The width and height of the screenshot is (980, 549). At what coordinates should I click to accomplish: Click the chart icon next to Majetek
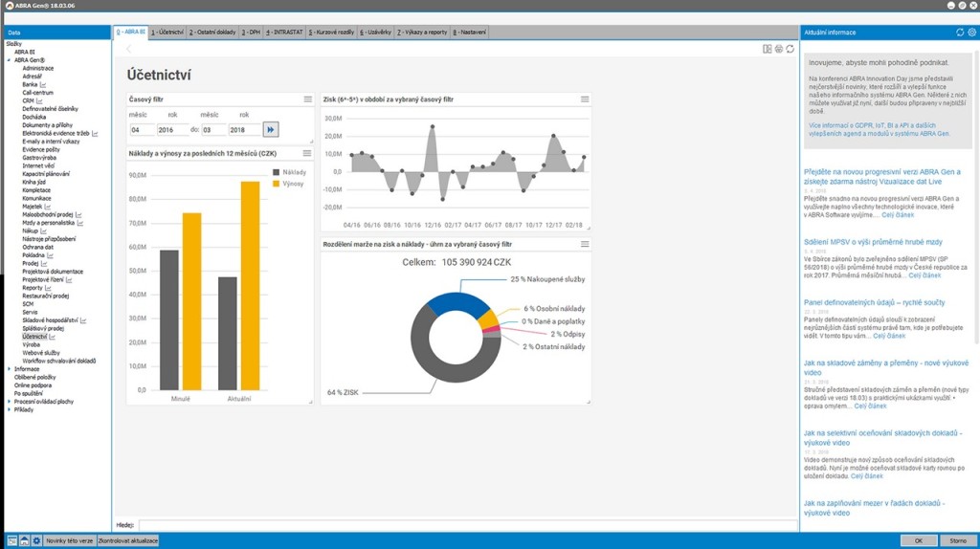pyautogui.click(x=48, y=206)
